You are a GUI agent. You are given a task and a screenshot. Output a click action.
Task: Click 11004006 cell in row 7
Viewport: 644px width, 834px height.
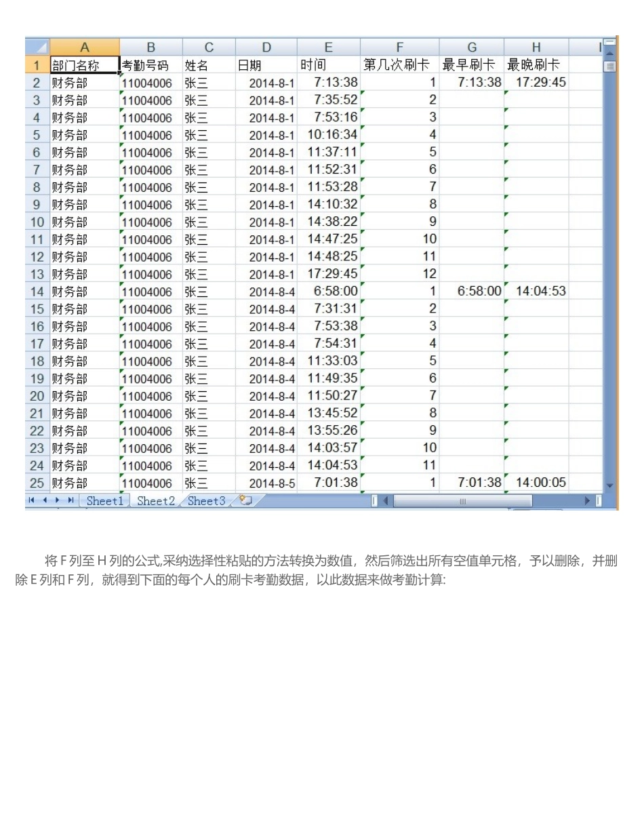pyautogui.click(x=151, y=170)
